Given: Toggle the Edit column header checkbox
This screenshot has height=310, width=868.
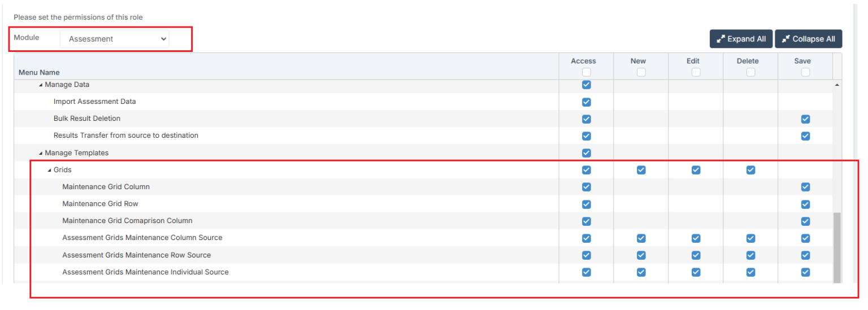Looking at the screenshot, I should (x=696, y=72).
